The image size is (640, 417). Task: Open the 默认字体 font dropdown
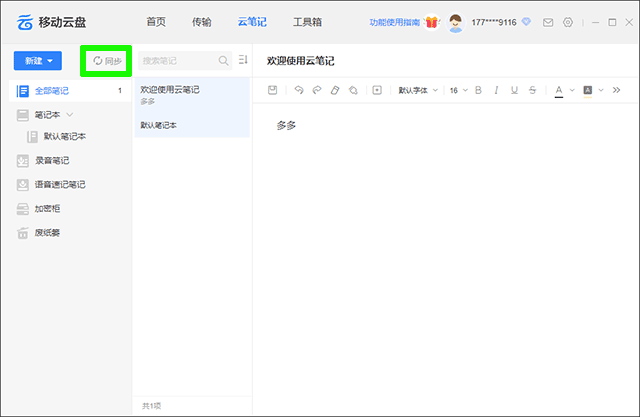418,90
